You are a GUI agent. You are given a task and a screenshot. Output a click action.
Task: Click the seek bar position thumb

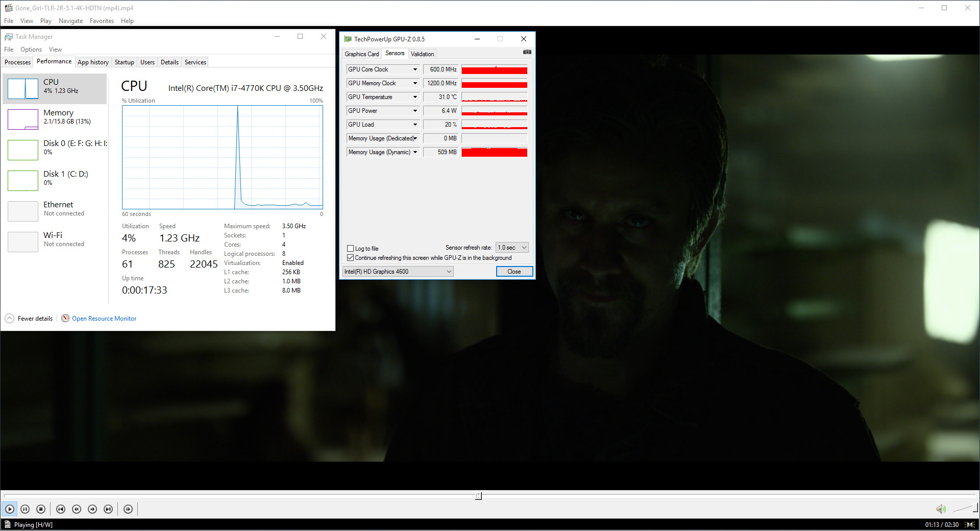pyautogui.click(x=478, y=496)
